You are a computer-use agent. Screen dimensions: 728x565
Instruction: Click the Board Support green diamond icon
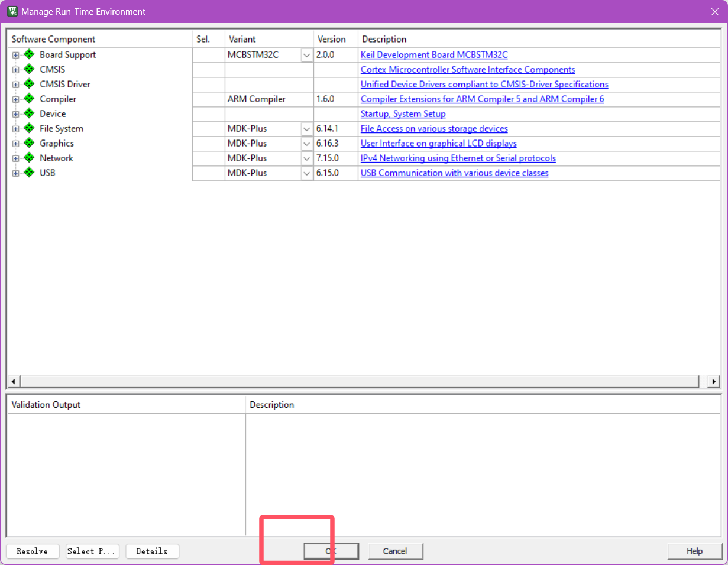(x=29, y=54)
